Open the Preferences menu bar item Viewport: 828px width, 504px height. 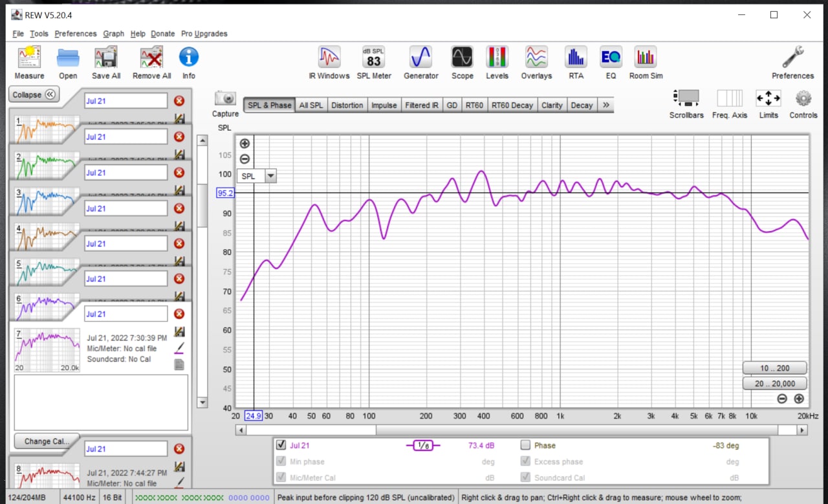point(76,34)
